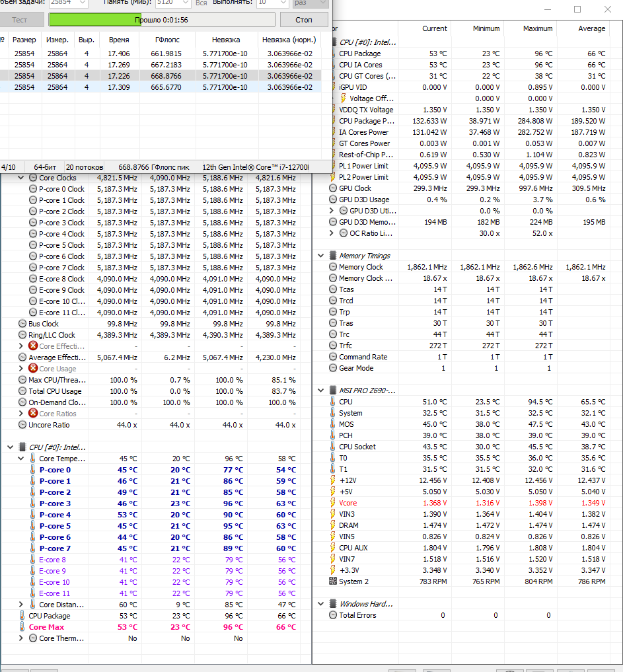
Task: Select the Gear Mode row
Action: tap(469, 367)
